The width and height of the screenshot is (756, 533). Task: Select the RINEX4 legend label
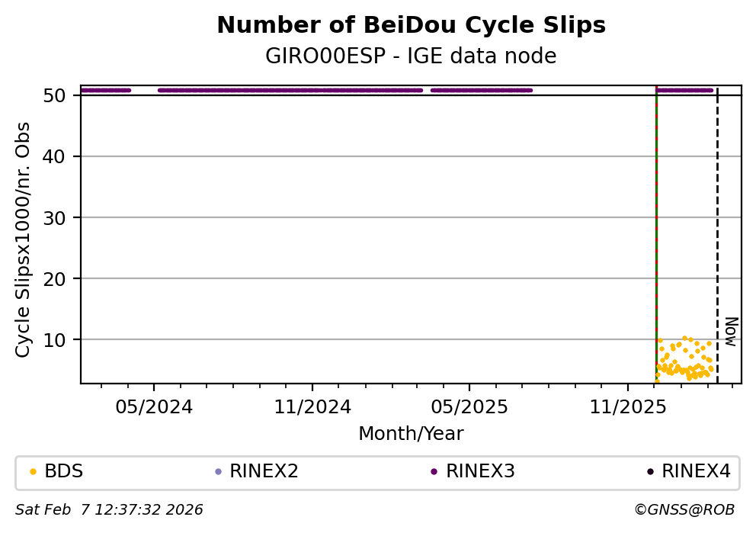tap(697, 471)
